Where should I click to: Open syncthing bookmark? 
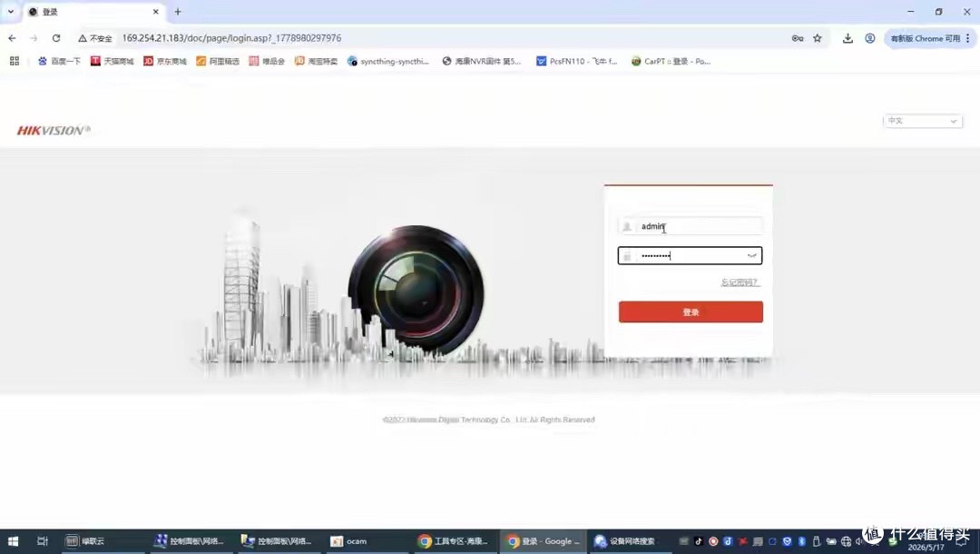point(388,61)
